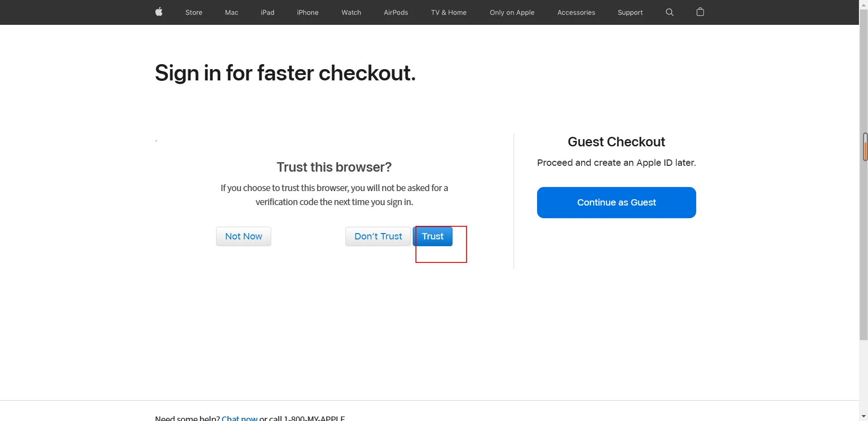Navigate to the Watch section
The image size is (868, 421).
click(351, 13)
